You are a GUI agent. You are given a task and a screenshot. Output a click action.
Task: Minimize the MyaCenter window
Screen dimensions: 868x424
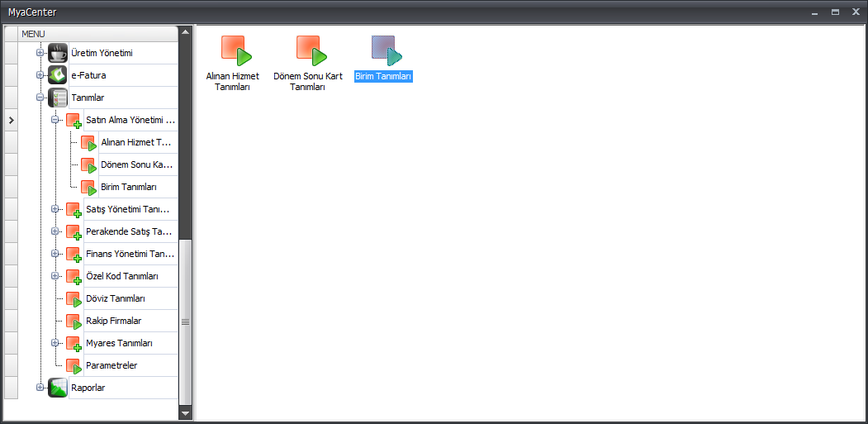pos(813,12)
